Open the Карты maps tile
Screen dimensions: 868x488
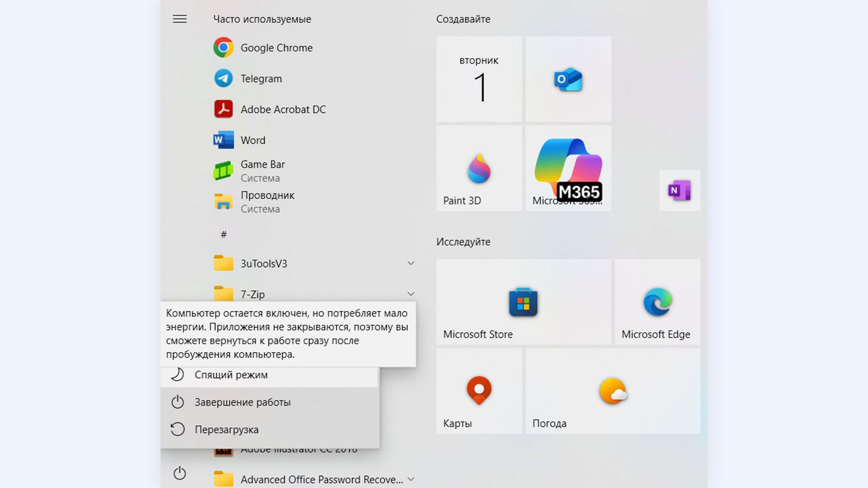(479, 391)
